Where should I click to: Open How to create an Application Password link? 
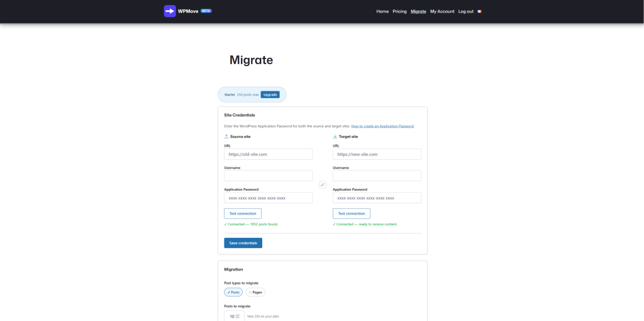[382, 126]
